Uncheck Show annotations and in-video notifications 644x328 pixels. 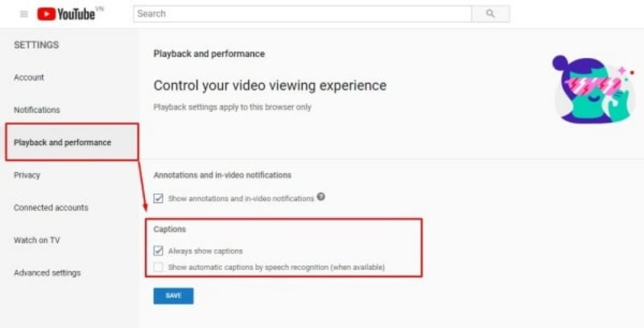[159, 197]
